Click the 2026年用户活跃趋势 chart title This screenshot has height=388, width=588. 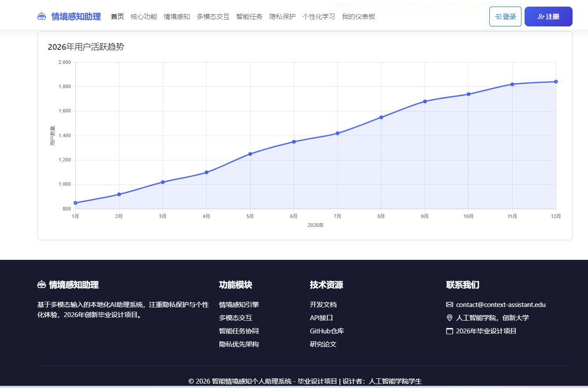(86, 47)
